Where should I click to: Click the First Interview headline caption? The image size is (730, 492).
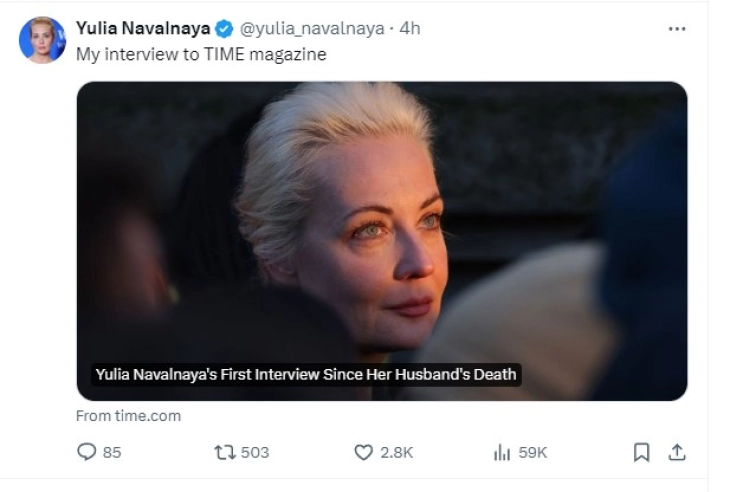[305, 375]
